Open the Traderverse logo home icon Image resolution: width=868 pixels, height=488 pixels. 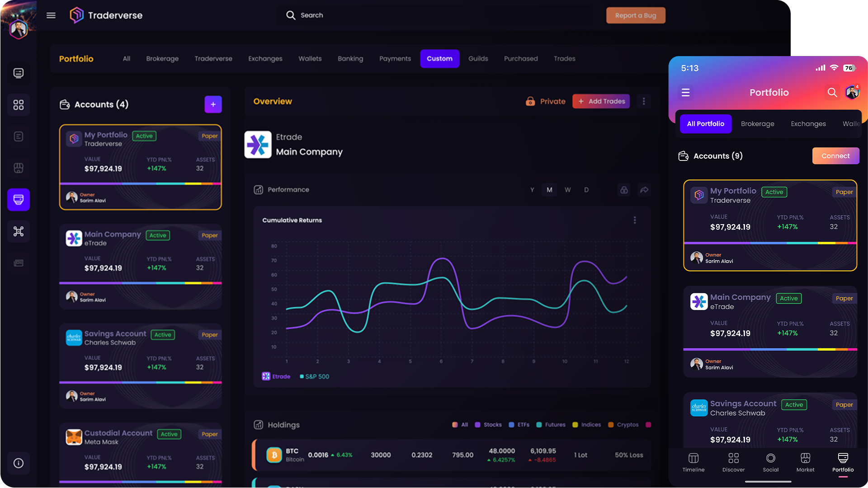(76, 15)
